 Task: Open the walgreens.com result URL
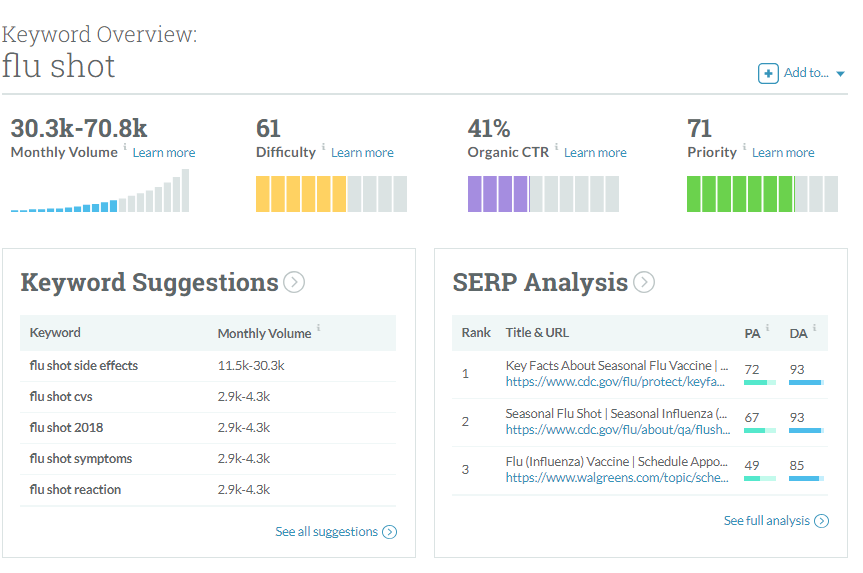(617, 478)
